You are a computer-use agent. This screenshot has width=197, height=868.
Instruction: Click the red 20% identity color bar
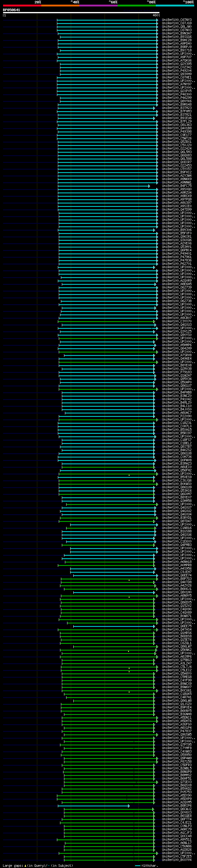click(22, 6)
